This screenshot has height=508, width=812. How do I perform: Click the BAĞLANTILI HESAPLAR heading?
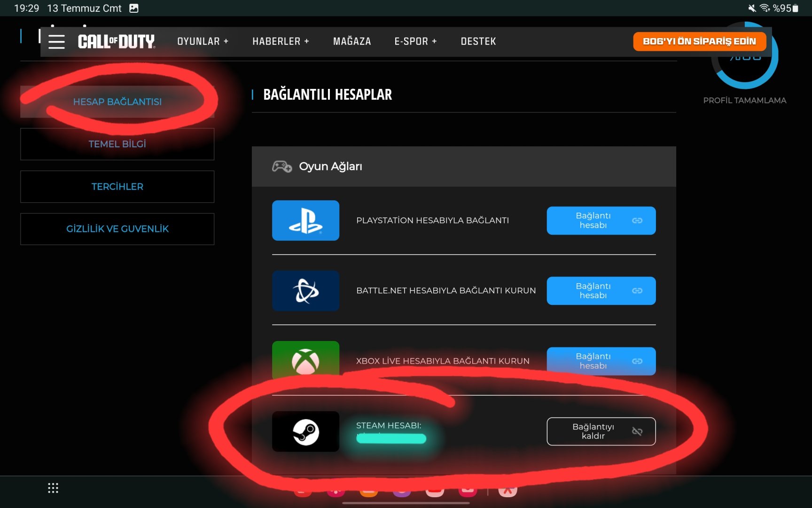tap(328, 95)
